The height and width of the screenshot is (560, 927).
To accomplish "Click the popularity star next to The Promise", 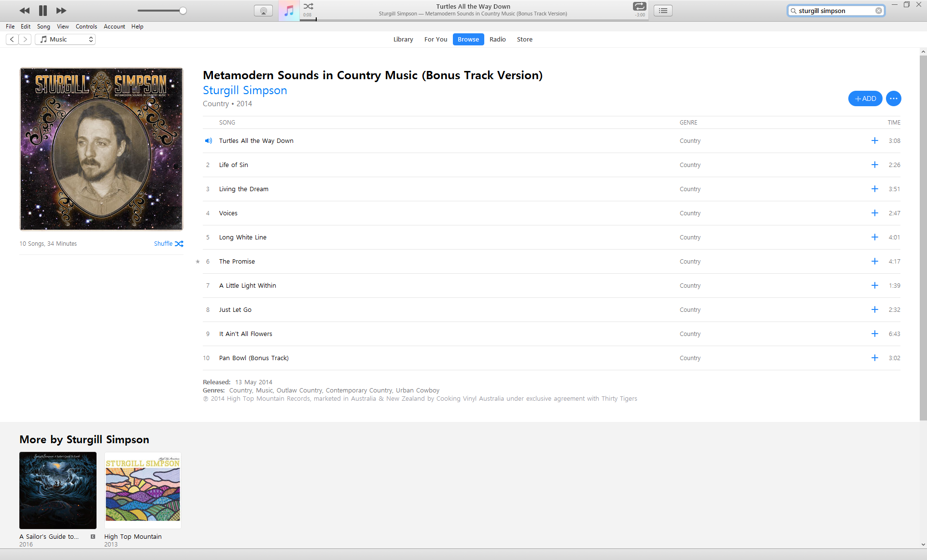I will coord(197,262).
